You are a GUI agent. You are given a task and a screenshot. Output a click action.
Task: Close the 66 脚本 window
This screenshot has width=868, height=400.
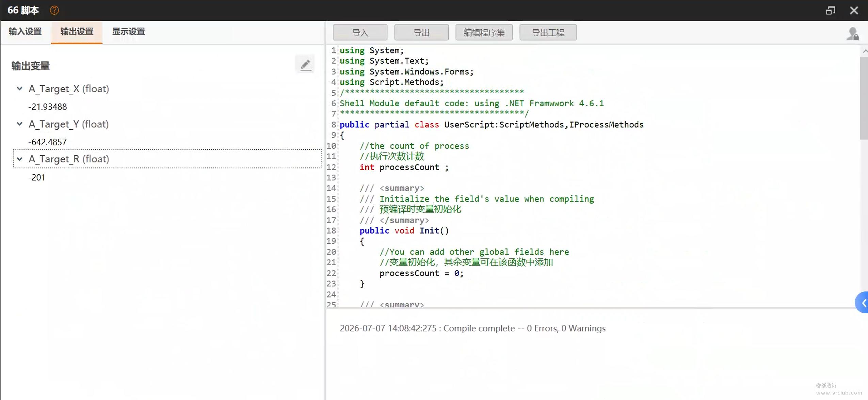(x=854, y=10)
